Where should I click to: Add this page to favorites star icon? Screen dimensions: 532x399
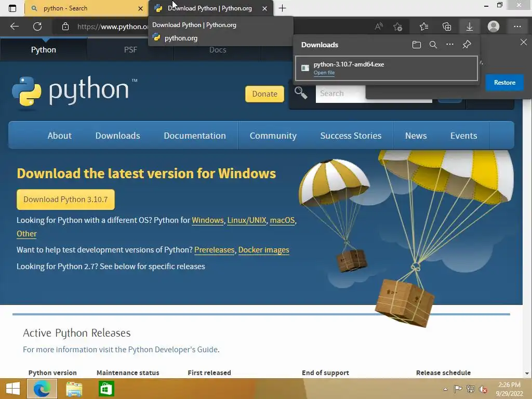pos(397,26)
